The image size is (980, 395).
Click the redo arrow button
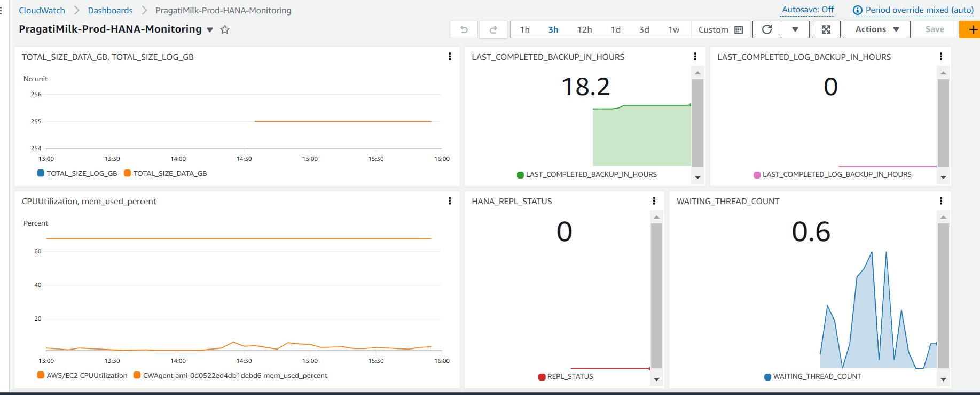tap(493, 30)
